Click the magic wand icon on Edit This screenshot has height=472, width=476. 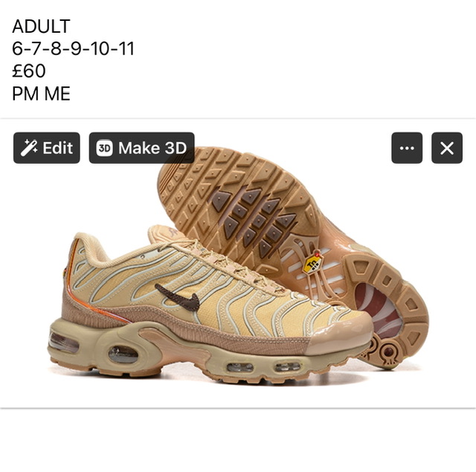(29, 148)
